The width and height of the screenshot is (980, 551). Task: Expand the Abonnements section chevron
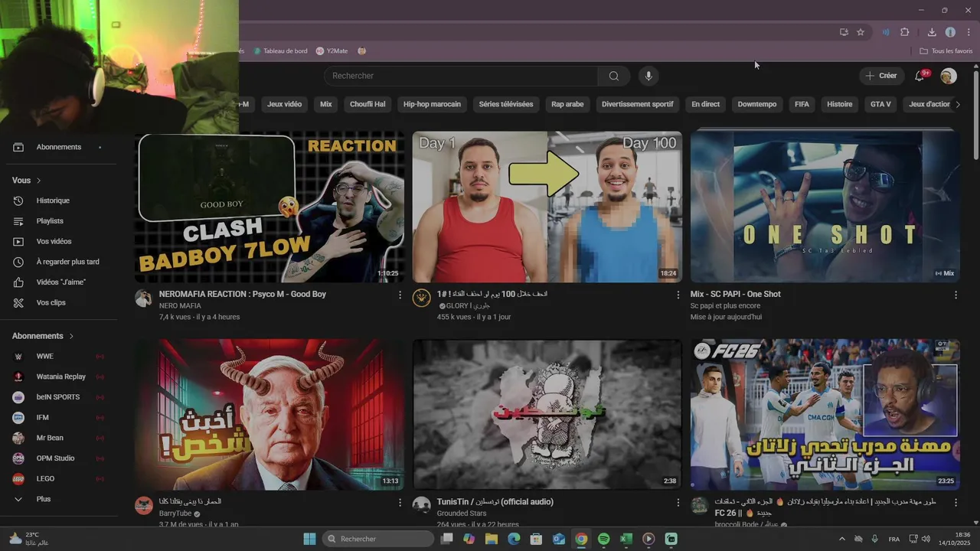coord(71,336)
